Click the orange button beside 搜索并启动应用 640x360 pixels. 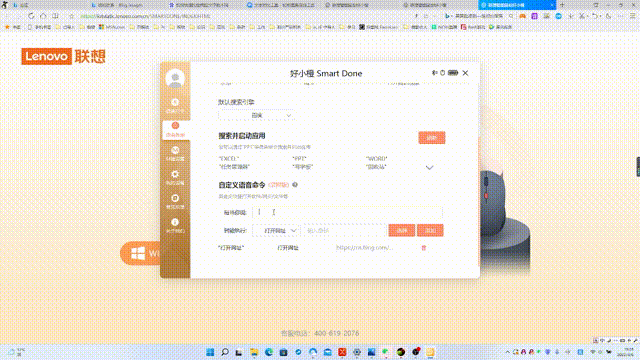click(431, 138)
